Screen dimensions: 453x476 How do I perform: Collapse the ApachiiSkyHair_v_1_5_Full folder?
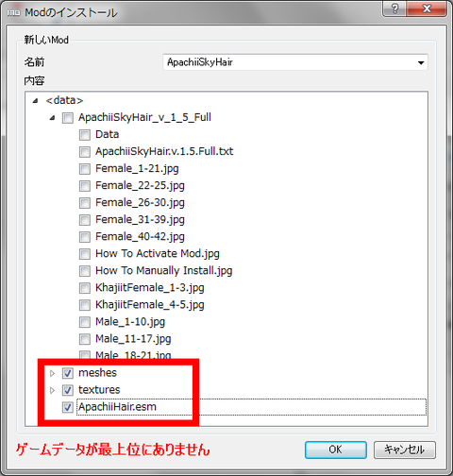click(x=52, y=118)
